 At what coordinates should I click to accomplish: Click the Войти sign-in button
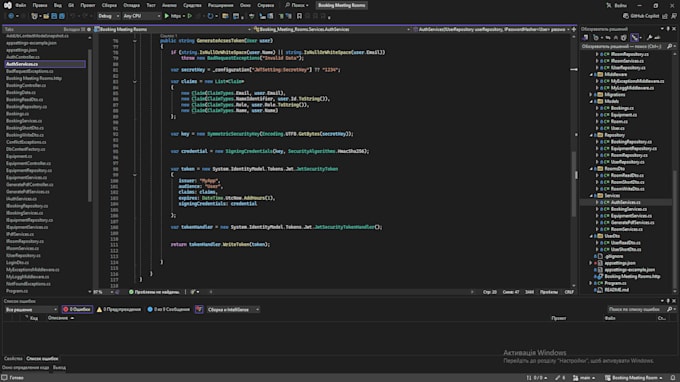617,5
